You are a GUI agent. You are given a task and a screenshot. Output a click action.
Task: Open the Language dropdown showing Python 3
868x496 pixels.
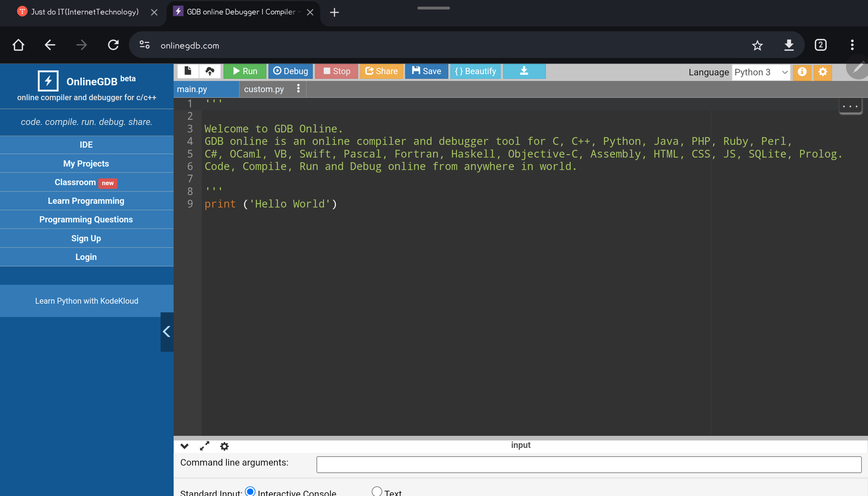(760, 72)
